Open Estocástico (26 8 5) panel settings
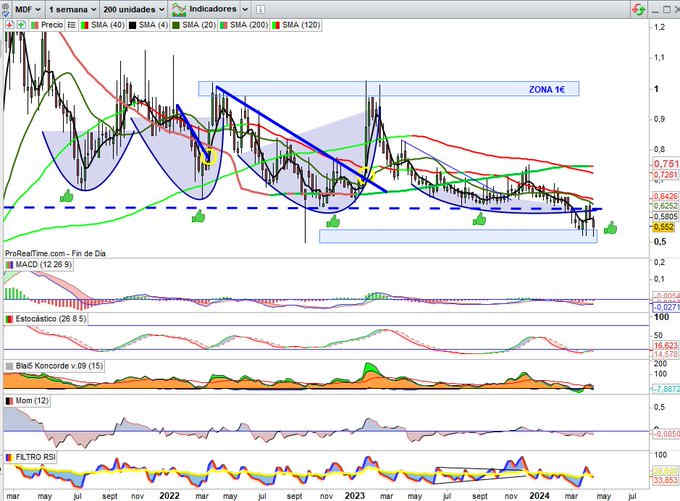Screen dimensions: 680x501 (46, 319)
